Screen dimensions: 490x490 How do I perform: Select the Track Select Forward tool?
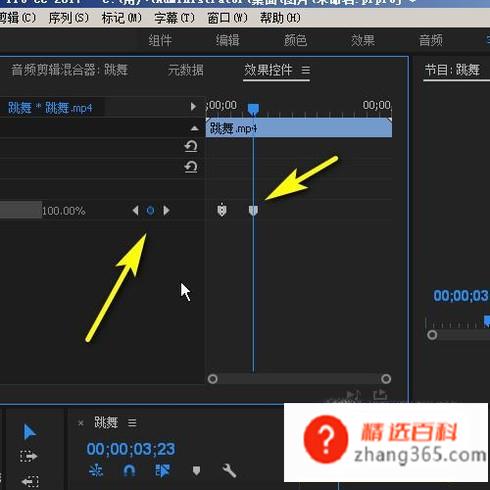click(x=29, y=456)
